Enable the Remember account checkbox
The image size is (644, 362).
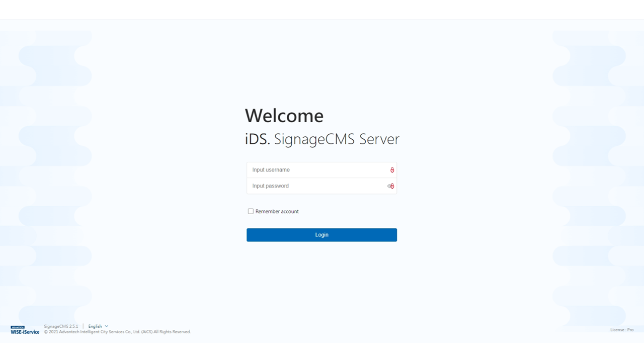click(x=251, y=211)
